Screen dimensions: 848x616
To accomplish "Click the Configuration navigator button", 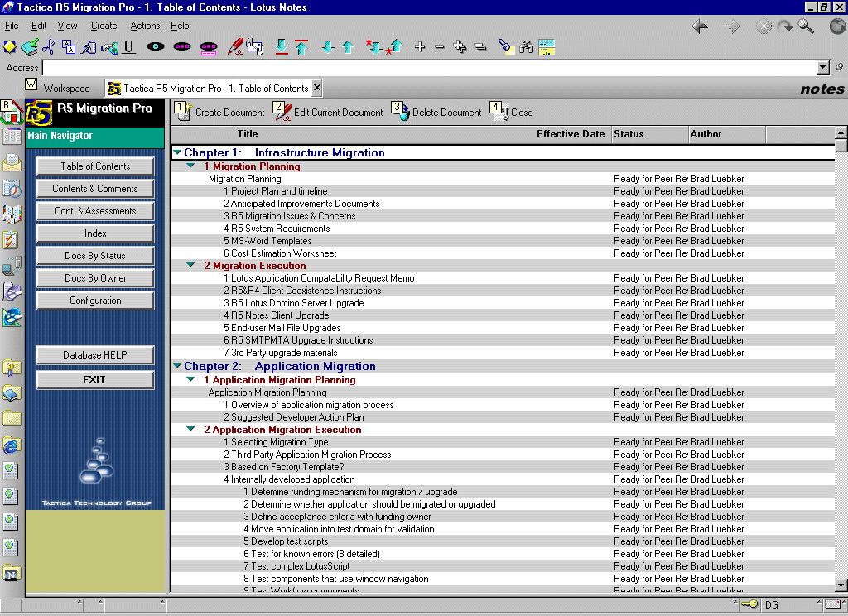I will point(95,301).
